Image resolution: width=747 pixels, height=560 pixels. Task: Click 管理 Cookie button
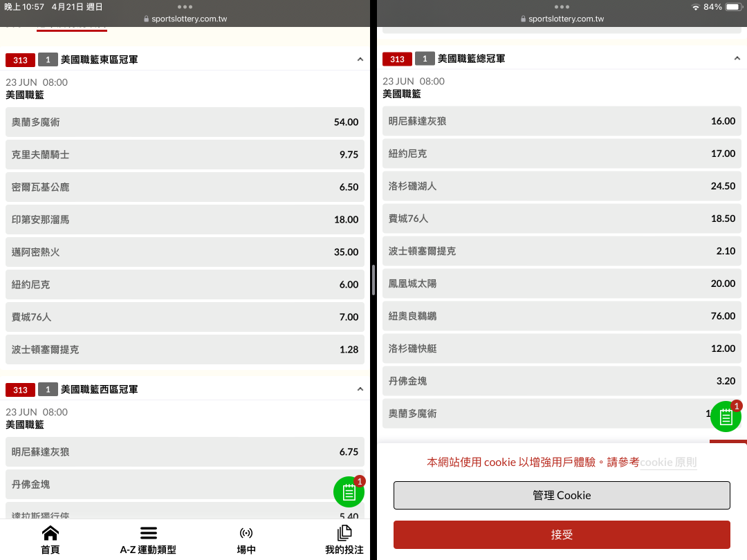pyautogui.click(x=562, y=495)
